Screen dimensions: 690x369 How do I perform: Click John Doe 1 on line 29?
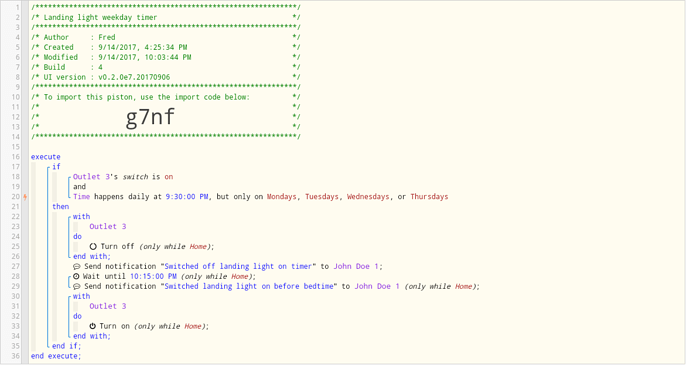pyautogui.click(x=377, y=286)
